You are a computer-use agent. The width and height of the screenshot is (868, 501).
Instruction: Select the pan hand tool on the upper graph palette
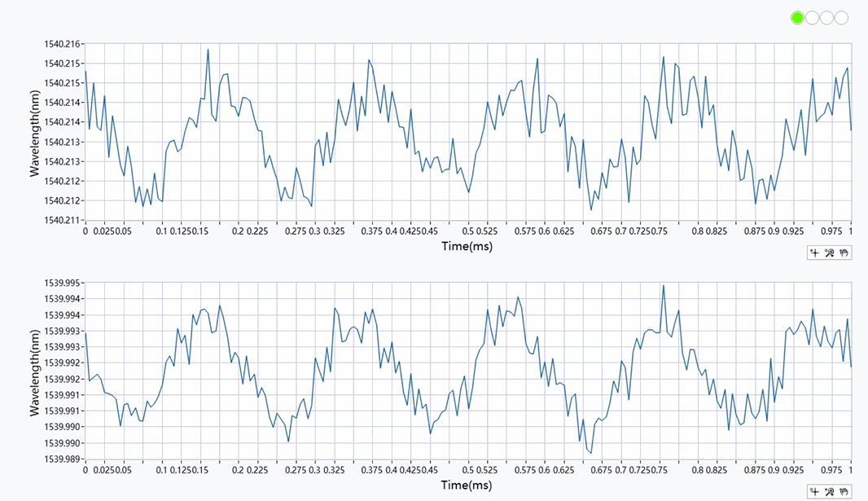(x=844, y=253)
